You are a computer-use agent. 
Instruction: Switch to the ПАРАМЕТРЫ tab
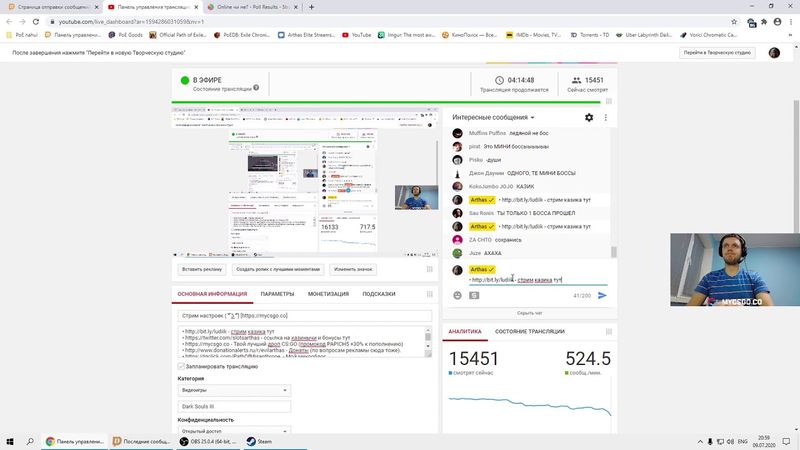click(277, 294)
